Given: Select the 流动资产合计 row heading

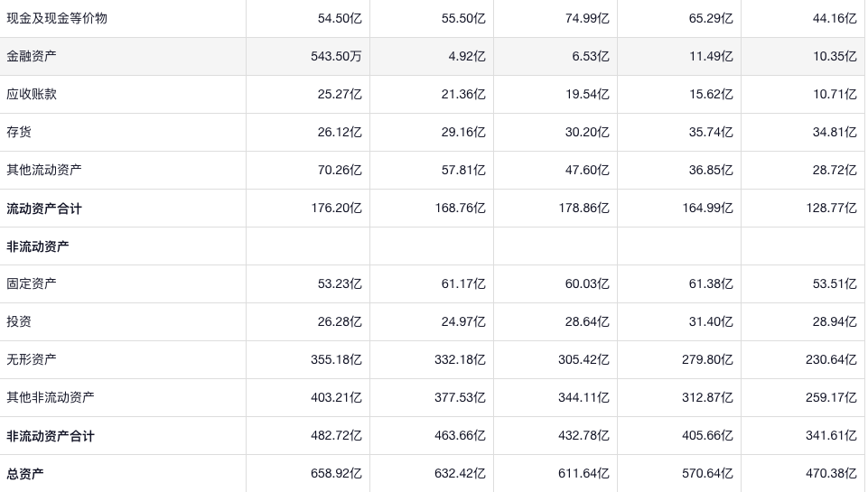Looking at the screenshot, I should pos(44,209).
